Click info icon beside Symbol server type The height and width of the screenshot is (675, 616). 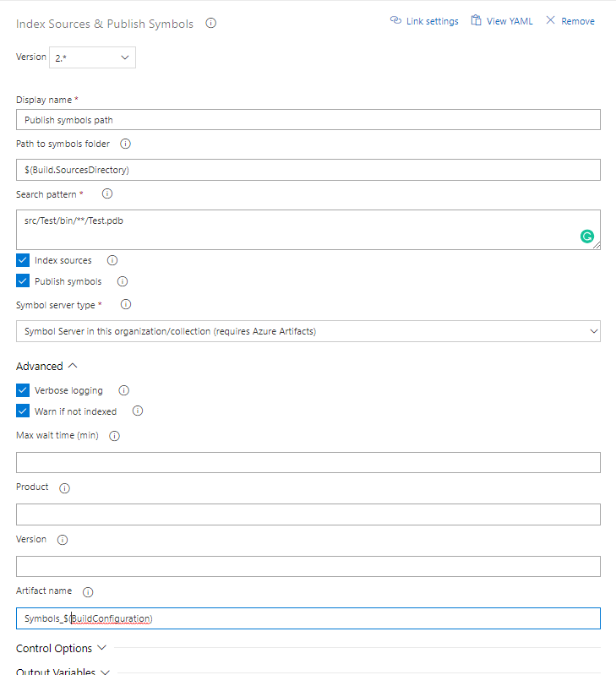(x=126, y=304)
